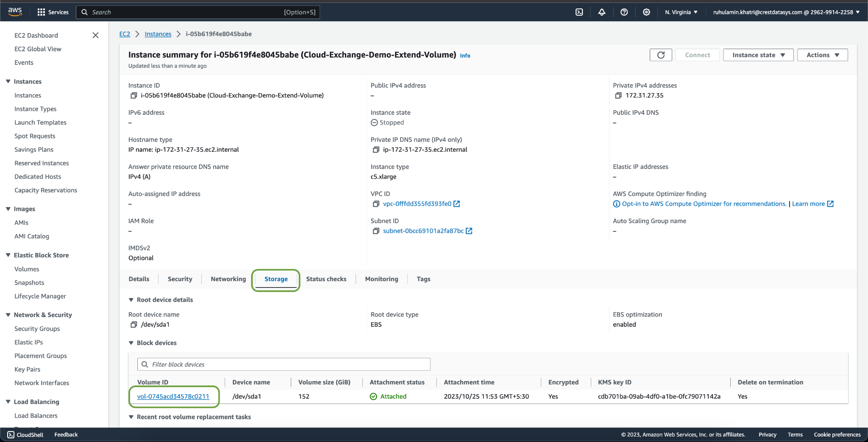Open VPC ID external link icon
The image size is (868, 442).
pos(456,204)
